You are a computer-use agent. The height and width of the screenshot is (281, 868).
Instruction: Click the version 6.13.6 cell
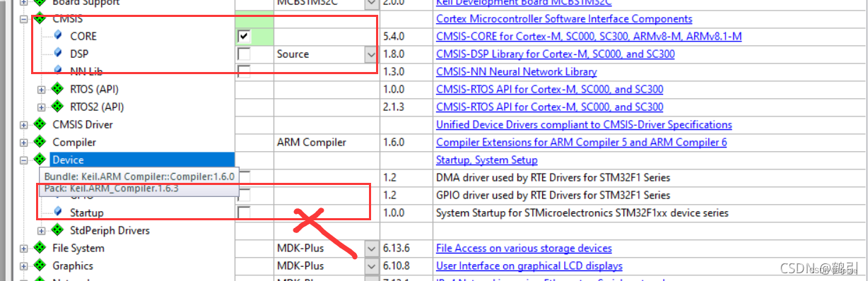click(x=406, y=248)
